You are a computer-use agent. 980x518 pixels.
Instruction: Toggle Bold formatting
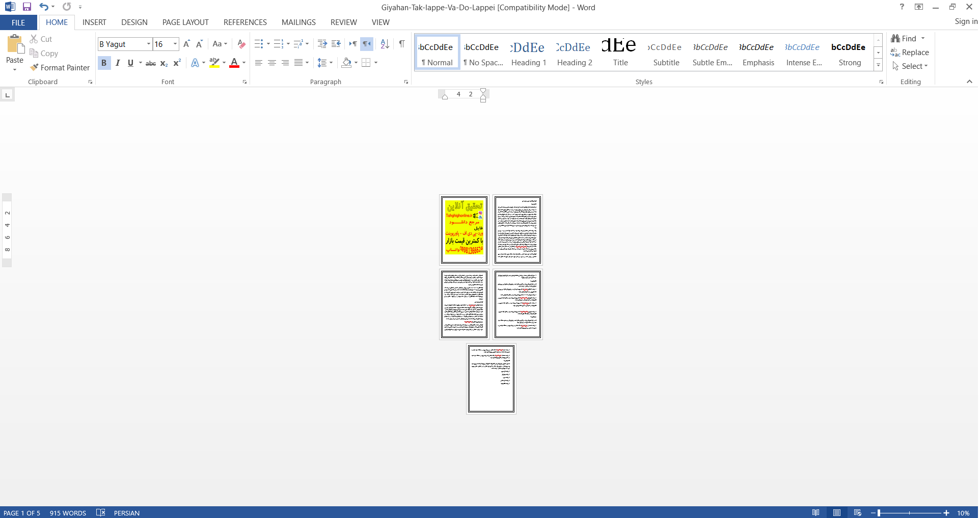(104, 63)
